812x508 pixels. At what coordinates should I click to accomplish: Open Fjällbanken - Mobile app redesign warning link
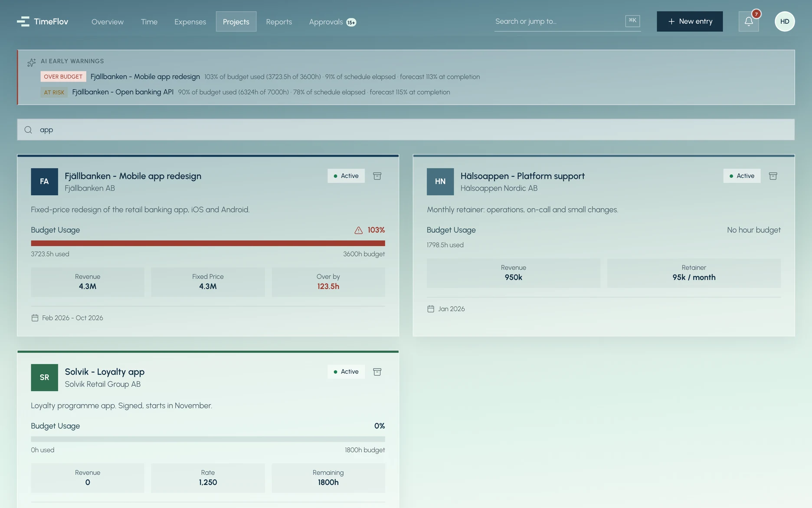pos(145,76)
